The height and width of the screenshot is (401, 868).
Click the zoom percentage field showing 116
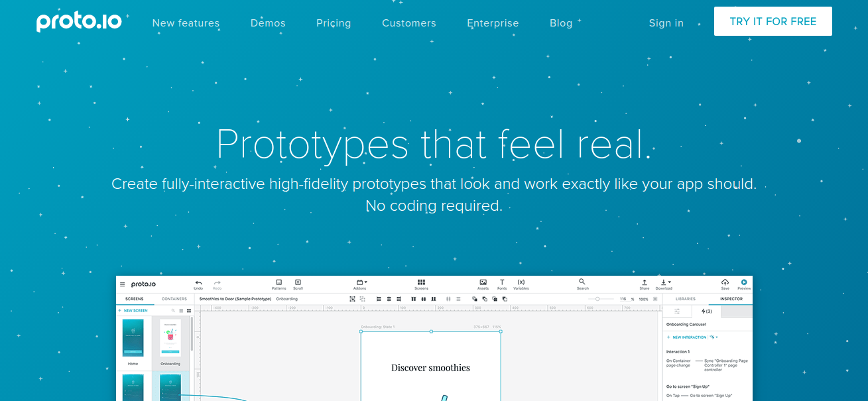[x=623, y=299]
